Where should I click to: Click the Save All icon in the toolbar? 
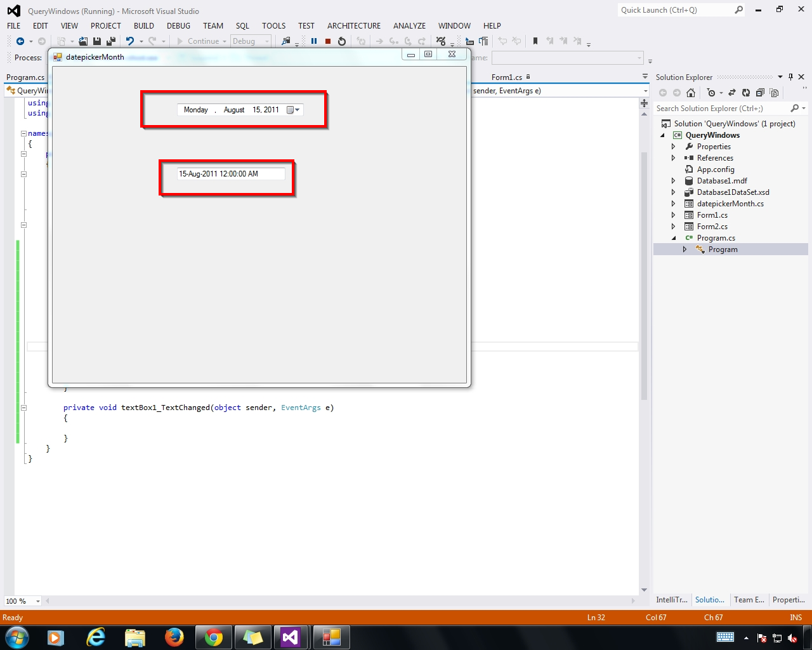click(x=110, y=41)
